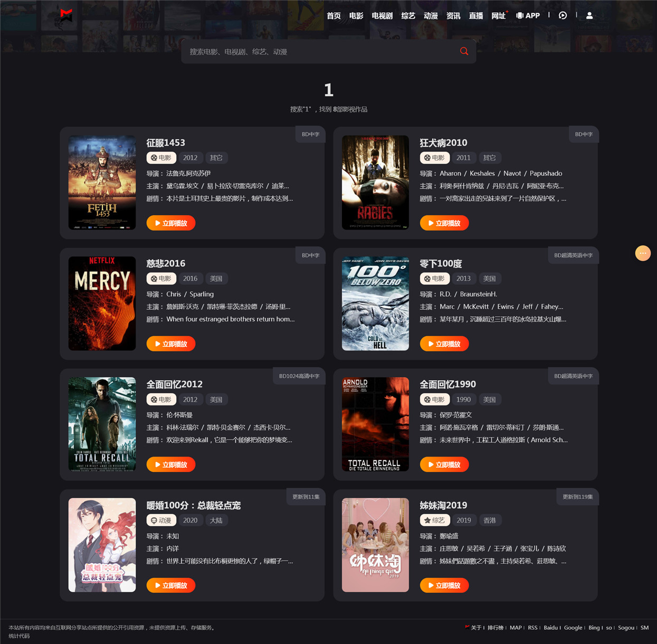Open the 狂犬病2010 title link
The width and height of the screenshot is (657, 644).
tap(443, 143)
